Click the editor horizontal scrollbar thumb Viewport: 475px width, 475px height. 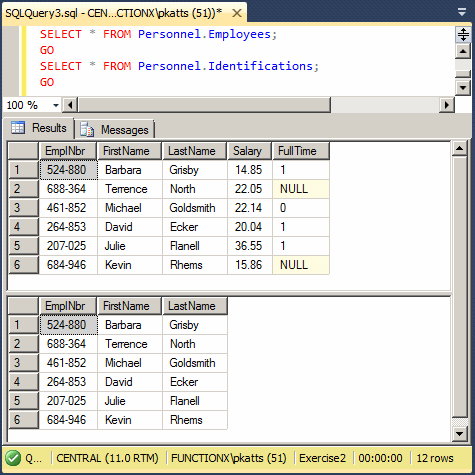tap(204, 105)
